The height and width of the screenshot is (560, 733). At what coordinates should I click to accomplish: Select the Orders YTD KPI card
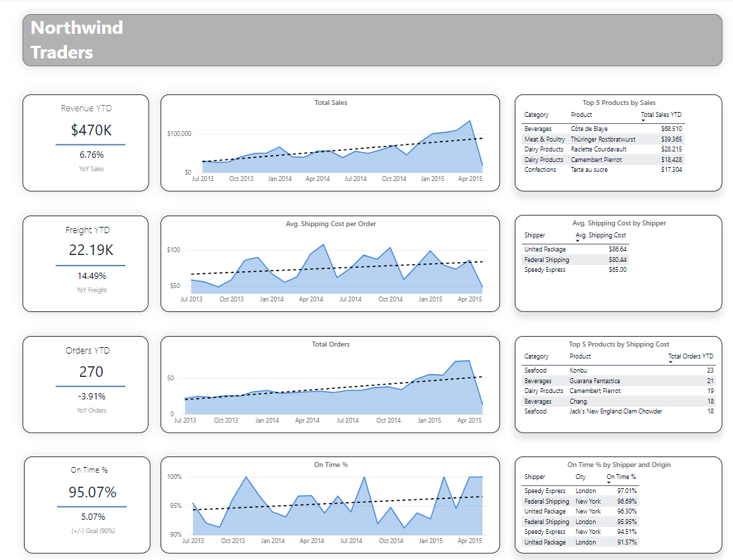click(84, 384)
